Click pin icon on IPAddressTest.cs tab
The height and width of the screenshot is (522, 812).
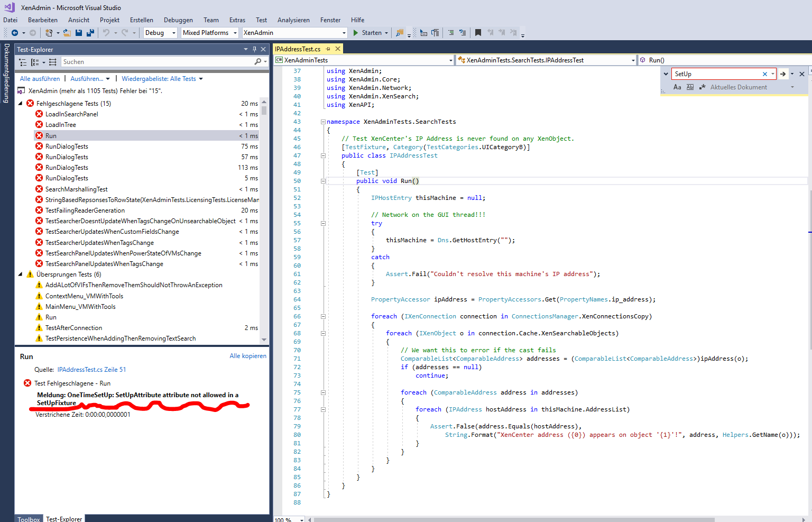coord(328,49)
